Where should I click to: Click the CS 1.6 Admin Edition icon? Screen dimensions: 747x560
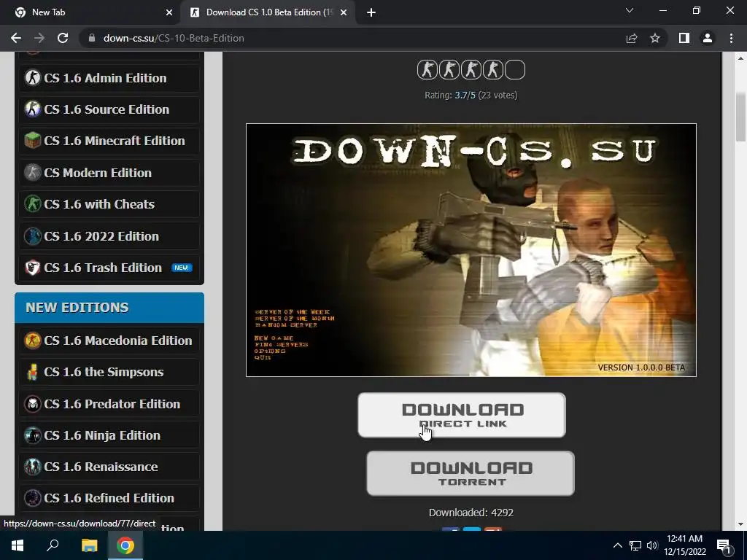[x=32, y=77]
